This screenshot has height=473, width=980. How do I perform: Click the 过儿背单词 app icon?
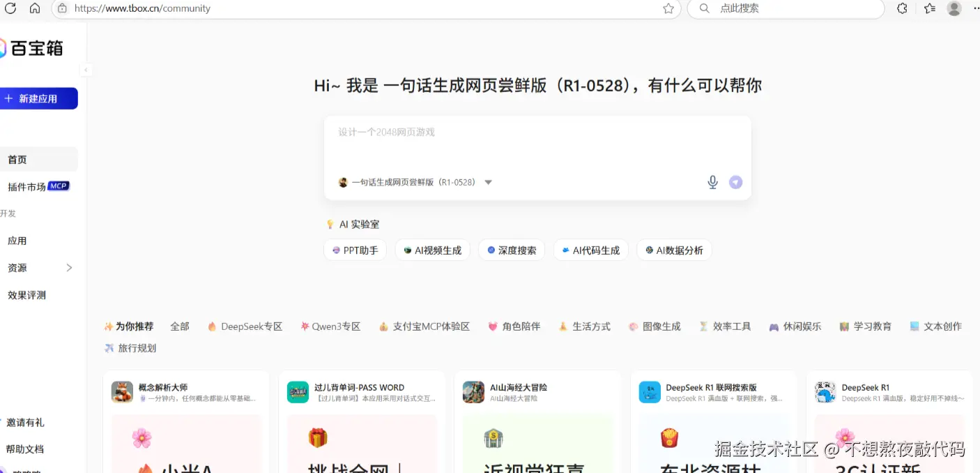tap(298, 392)
